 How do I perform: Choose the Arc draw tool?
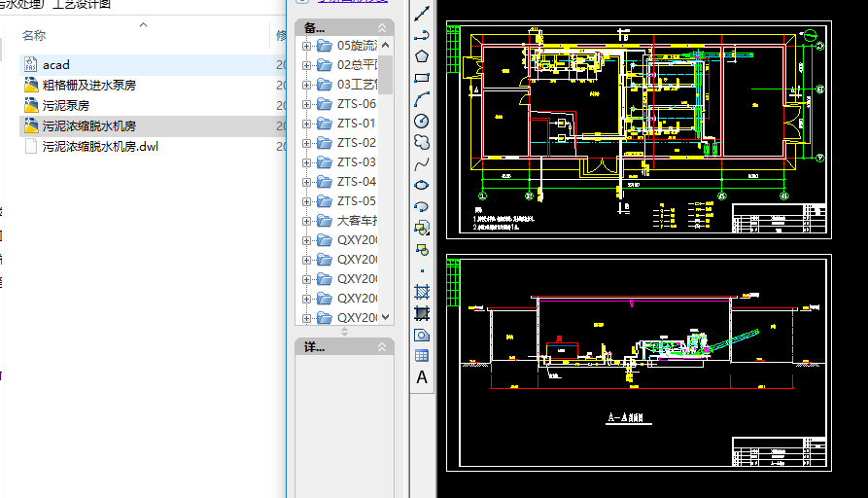click(x=422, y=99)
